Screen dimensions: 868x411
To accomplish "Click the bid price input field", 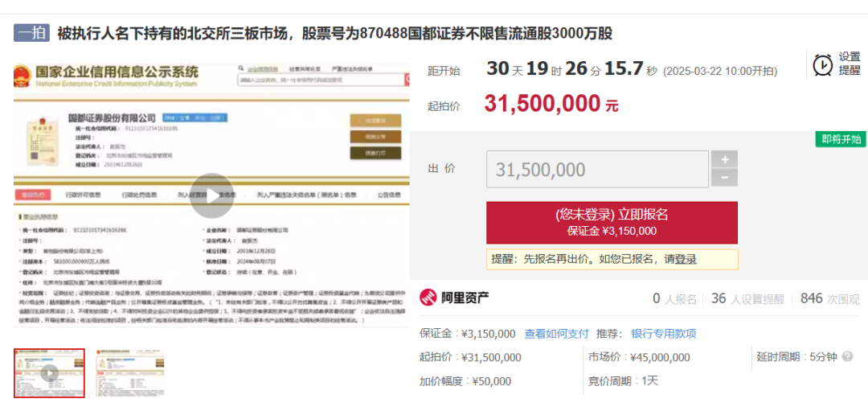I will point(597,169).
